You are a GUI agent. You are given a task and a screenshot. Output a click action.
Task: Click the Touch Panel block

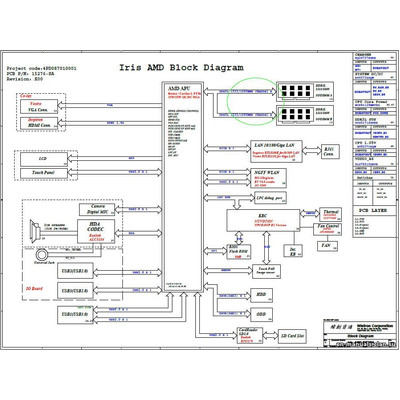44,173
